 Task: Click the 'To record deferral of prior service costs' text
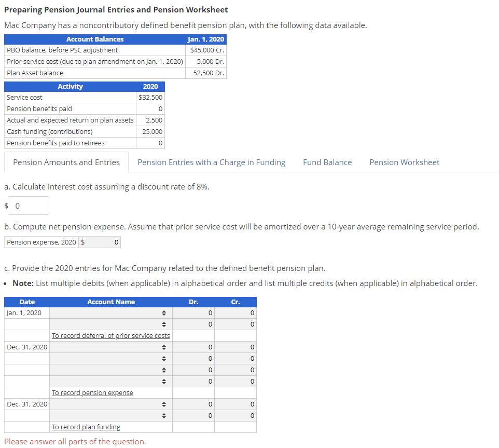tap(110, 335)
